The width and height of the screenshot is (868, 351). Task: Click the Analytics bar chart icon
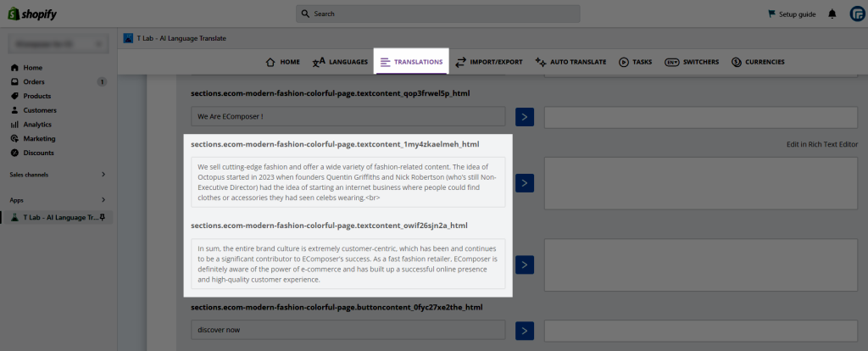point(15,125)
